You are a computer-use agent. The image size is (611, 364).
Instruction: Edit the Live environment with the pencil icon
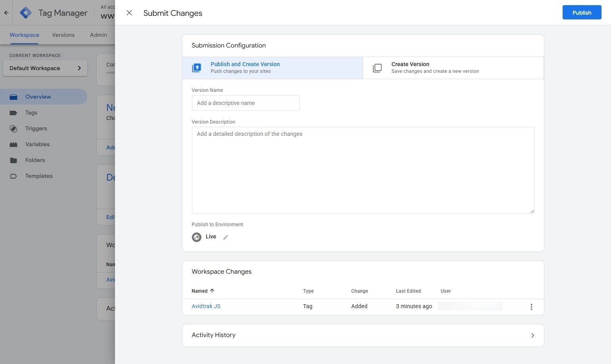pyautogui.click(x=225, y=237)
